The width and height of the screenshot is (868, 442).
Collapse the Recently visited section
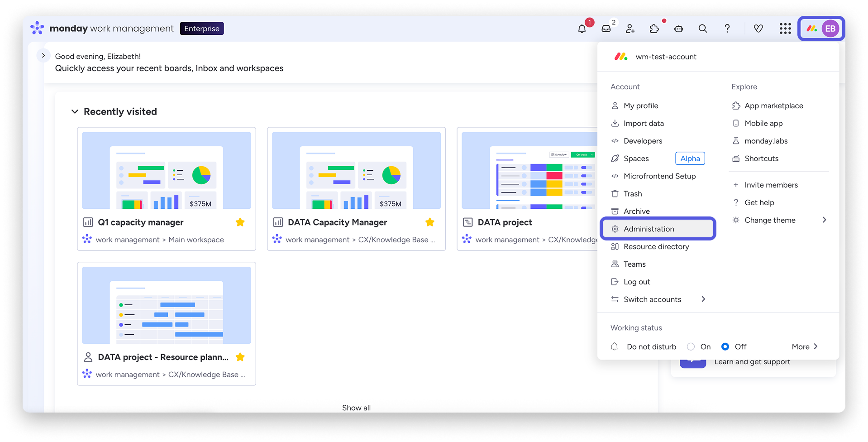(x=75, y=111)
